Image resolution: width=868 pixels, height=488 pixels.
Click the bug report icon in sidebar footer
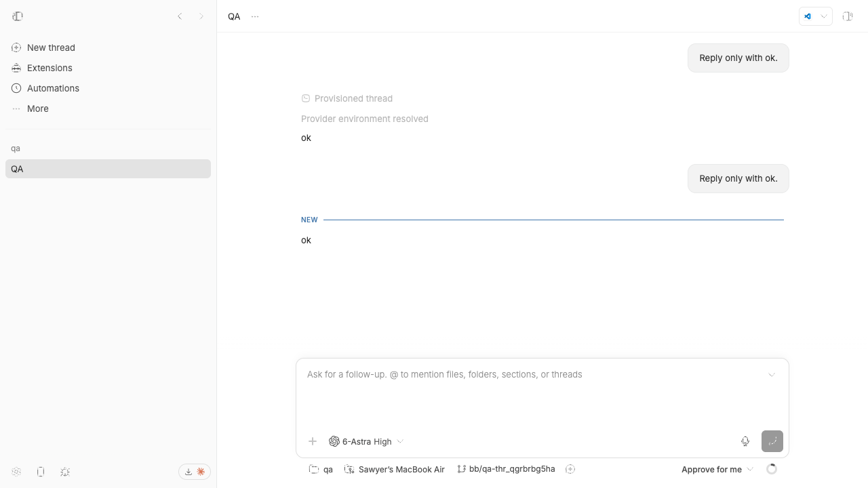(x=65, y=472)
